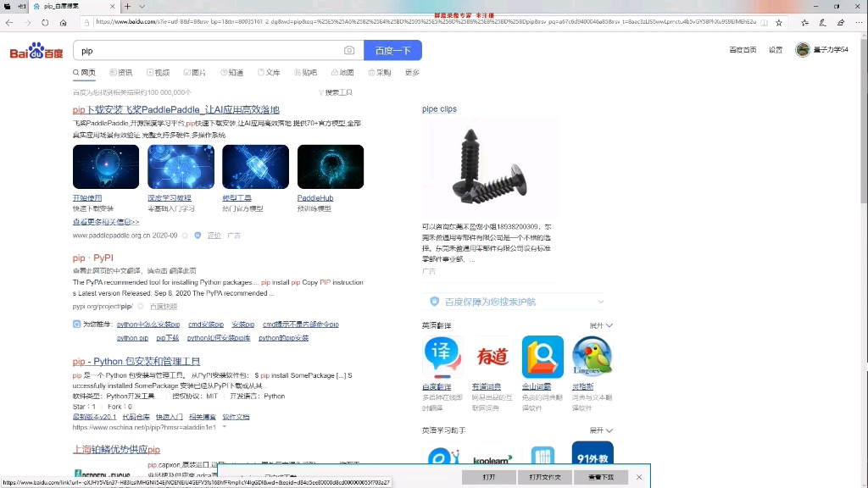The image size is (868, 488).
Task: Open the cmd安装pip related search
Action: pos(206,324)
